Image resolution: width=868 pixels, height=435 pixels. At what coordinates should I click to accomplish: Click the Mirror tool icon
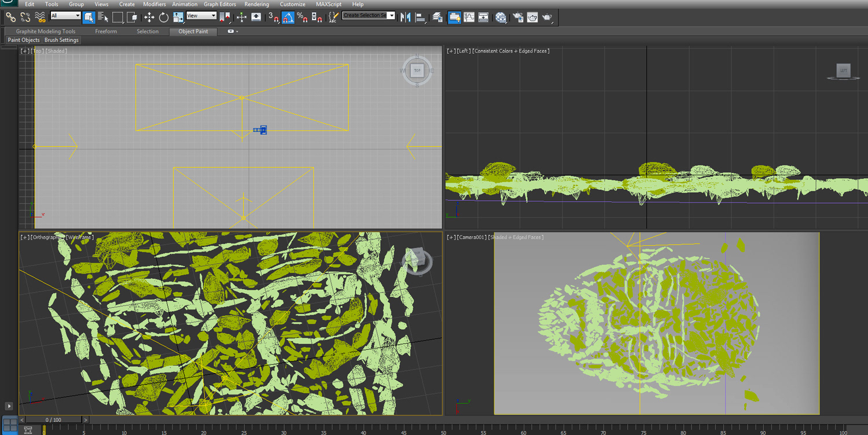(x=406, y=17)
